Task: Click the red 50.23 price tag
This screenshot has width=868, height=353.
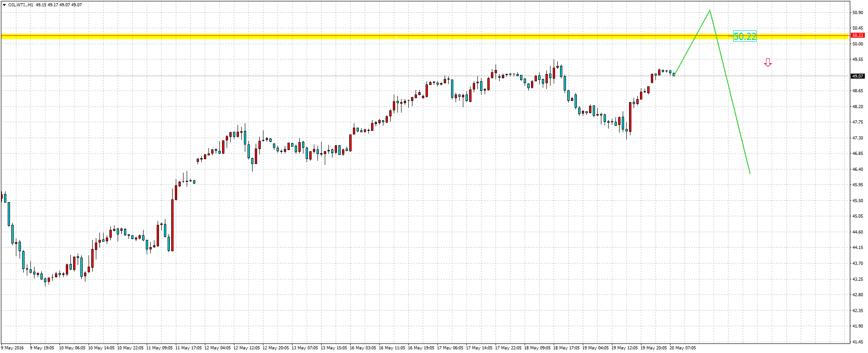Action: (858, 35)
